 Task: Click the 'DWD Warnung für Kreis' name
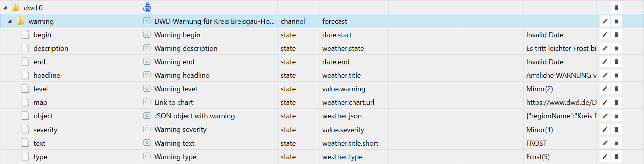click(214, 21)
